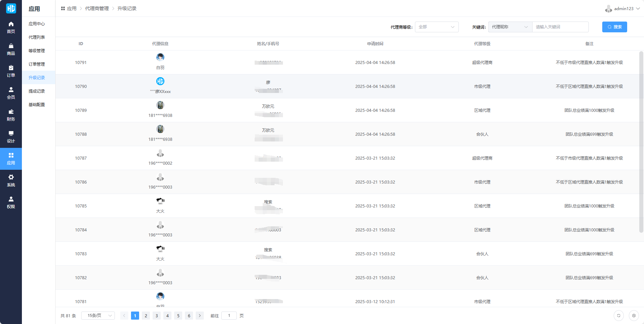Open the Products (商品) sidebar section
The image size is (644, 324).
11,49
